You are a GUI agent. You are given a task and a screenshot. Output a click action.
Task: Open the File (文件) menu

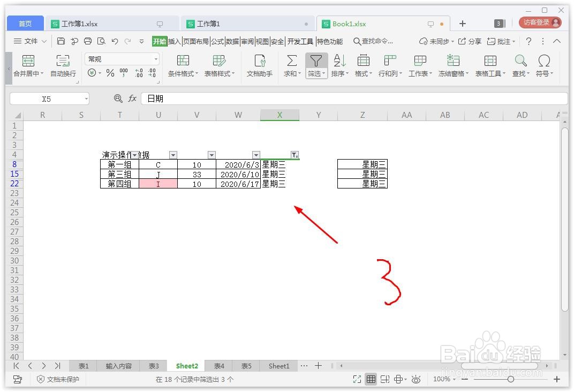30,41
